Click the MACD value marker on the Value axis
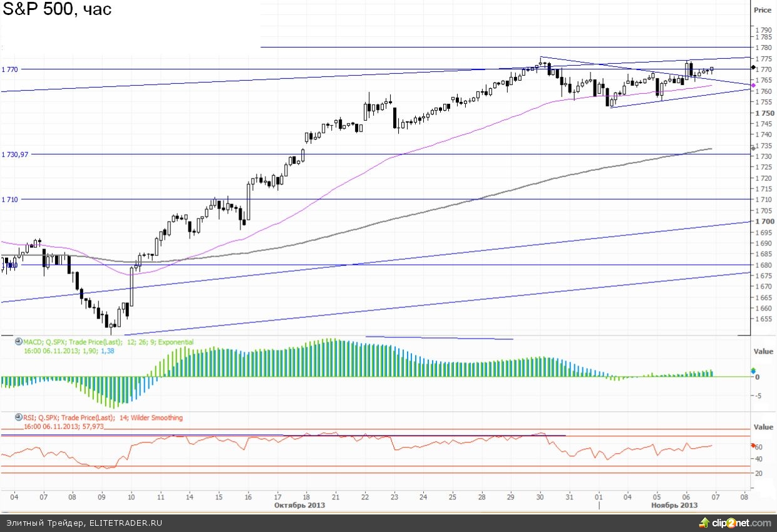Screen dimensions: 777x532 753,371
